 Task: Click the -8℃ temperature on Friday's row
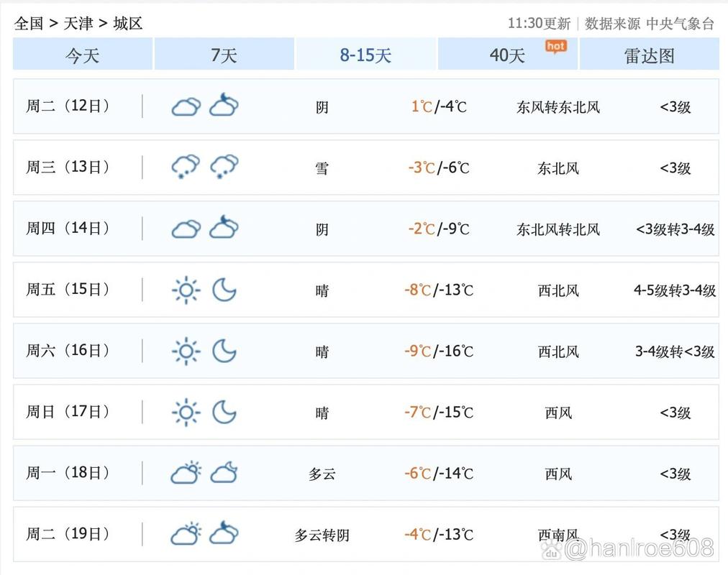point(417,290)
